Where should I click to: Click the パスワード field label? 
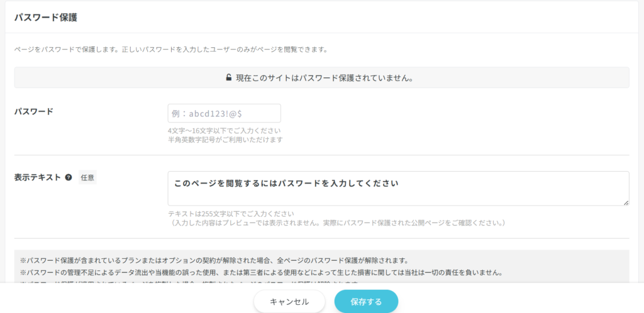[x=33, y=111]
